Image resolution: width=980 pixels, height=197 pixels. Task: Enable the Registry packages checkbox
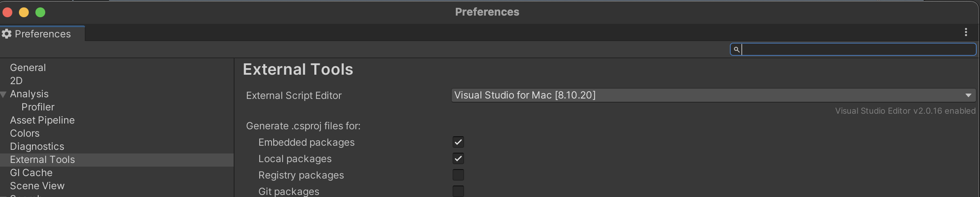[458, 175]
